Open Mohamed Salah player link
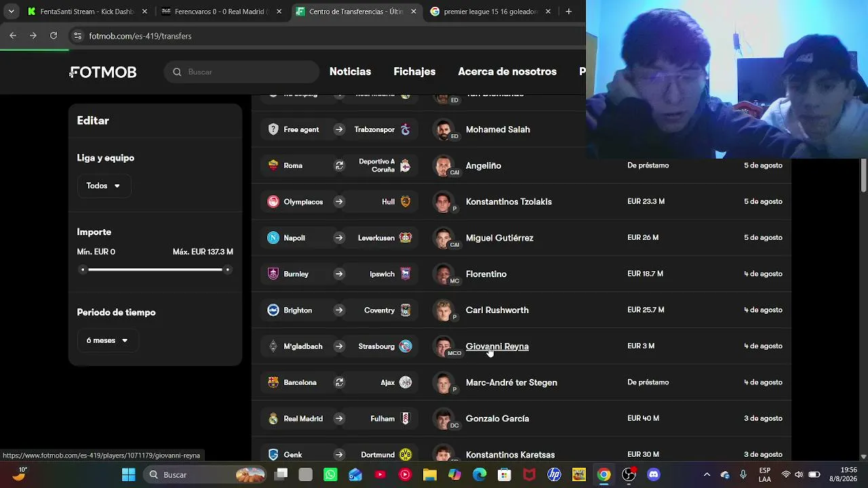The width and height of the screenshot is (868, 488). (x=498, y=129)
